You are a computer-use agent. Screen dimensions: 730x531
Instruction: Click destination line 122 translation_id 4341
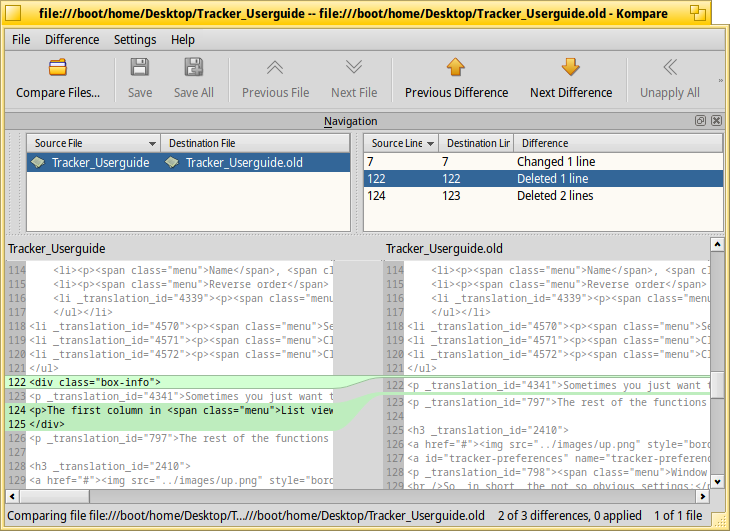[548, 385]
